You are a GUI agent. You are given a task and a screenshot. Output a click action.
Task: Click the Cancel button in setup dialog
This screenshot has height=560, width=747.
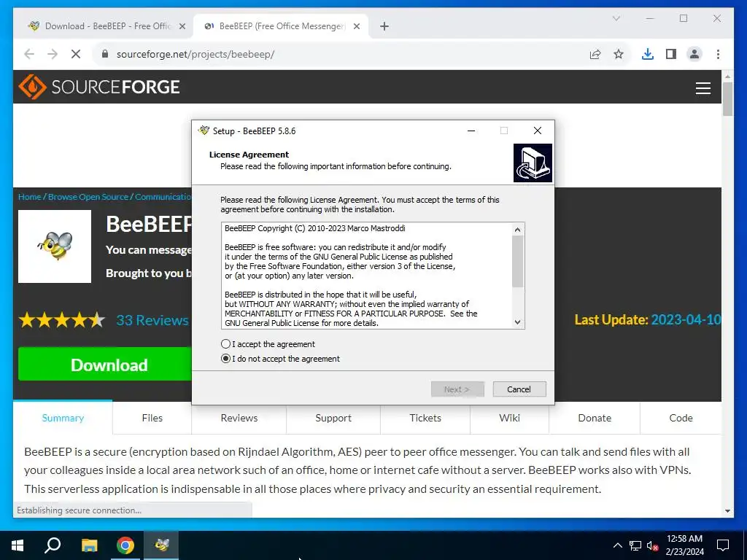pyautogui.click(x=519, y=389)
